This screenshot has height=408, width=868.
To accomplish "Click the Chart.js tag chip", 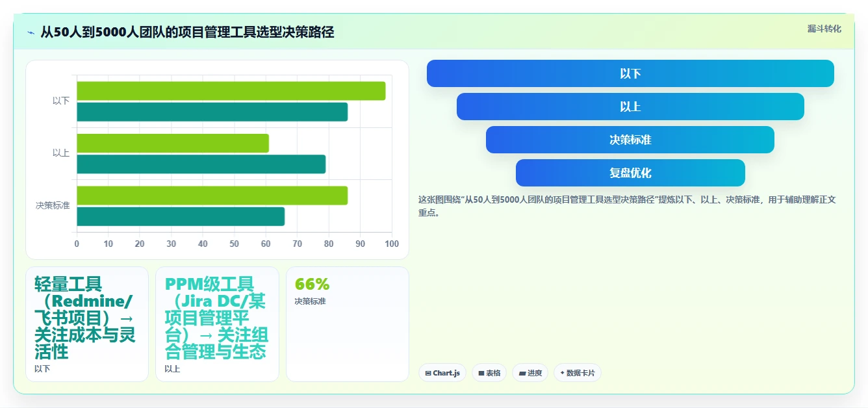I will coord(442,373).
